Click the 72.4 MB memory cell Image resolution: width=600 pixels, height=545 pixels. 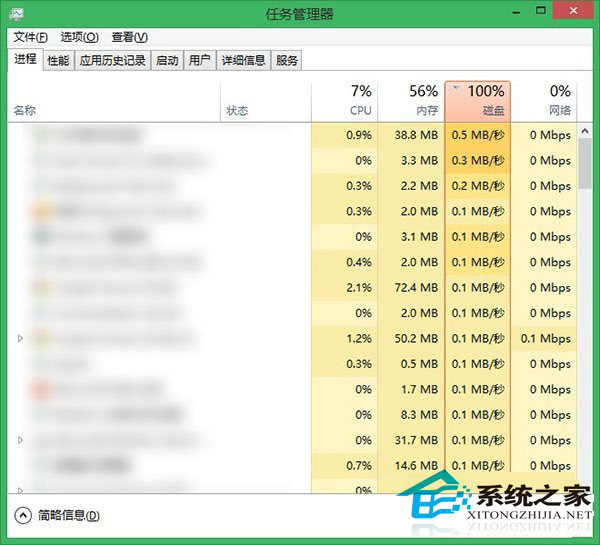[x=411, y=288]
